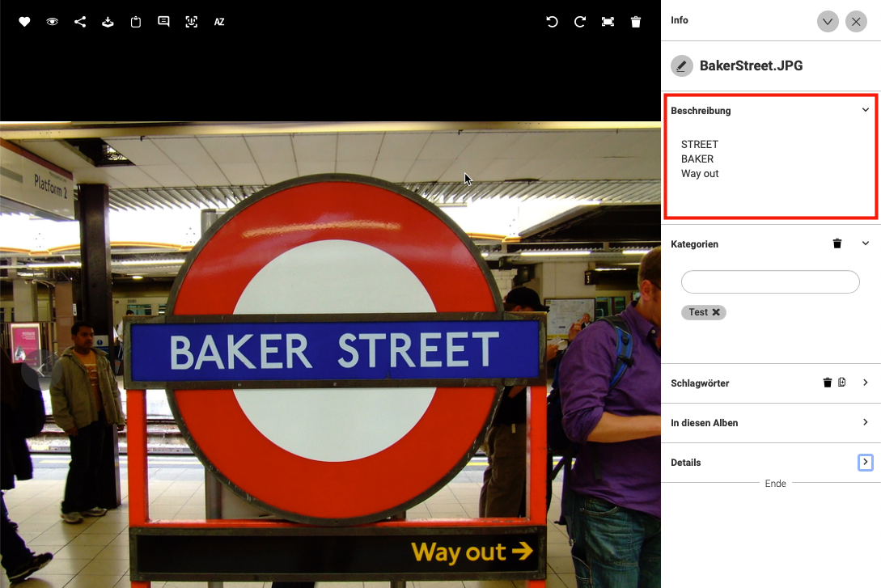Mark photo as favorite with heart icon

coord(24,22)
